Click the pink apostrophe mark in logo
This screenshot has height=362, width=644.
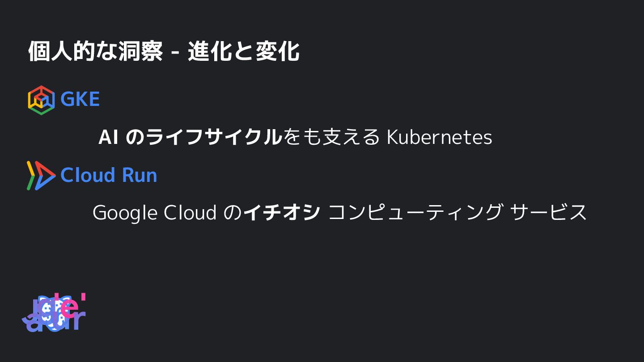(83, 297)
